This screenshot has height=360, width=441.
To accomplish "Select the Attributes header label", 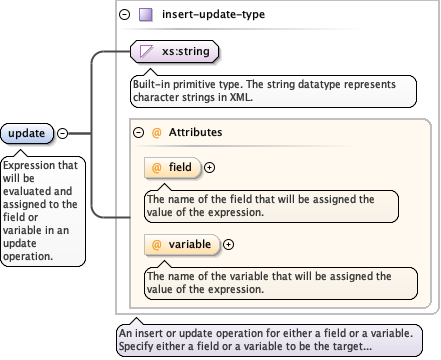I will [195, 132].
